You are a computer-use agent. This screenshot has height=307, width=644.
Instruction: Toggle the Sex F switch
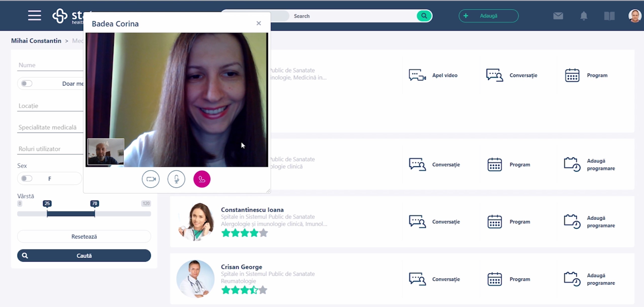26,178
